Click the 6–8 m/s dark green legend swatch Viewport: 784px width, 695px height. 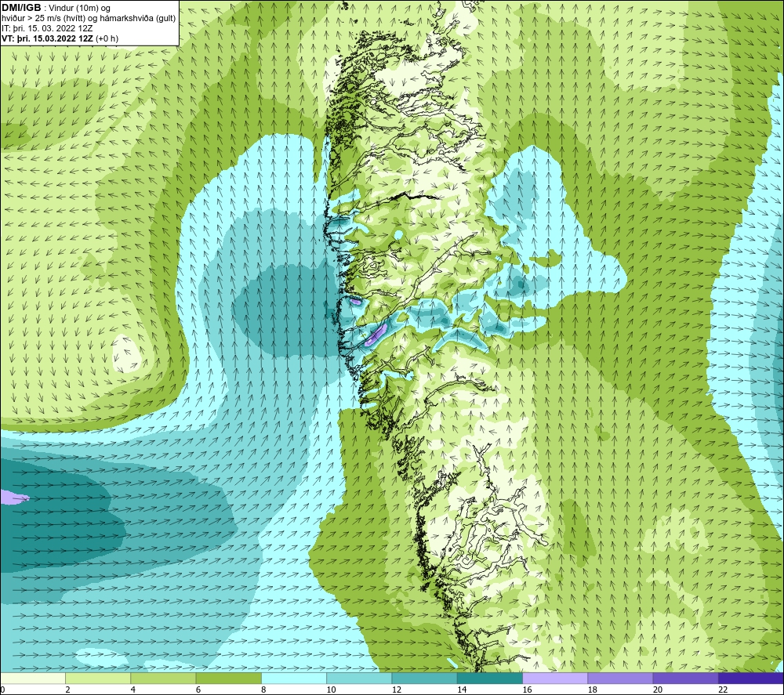[229, 679]
